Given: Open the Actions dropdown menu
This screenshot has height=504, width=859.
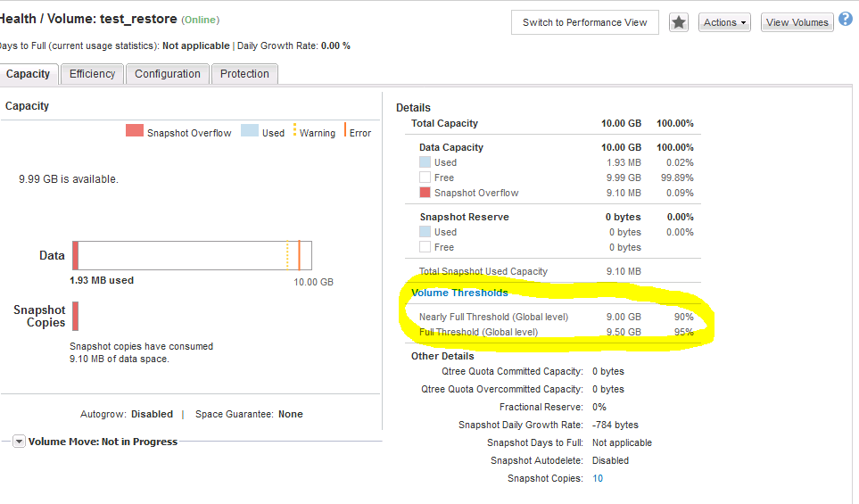Looking at the screenshot, I should coord(724,22).
